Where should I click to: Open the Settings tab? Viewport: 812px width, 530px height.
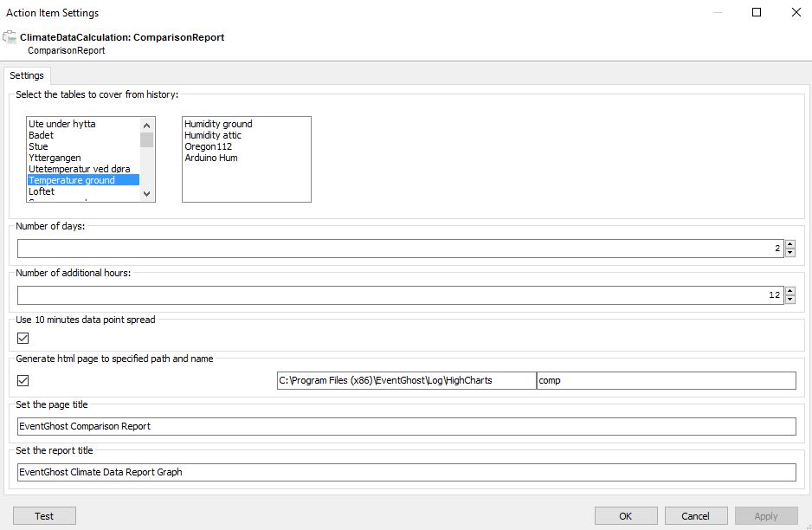click(x=27, y=75)
